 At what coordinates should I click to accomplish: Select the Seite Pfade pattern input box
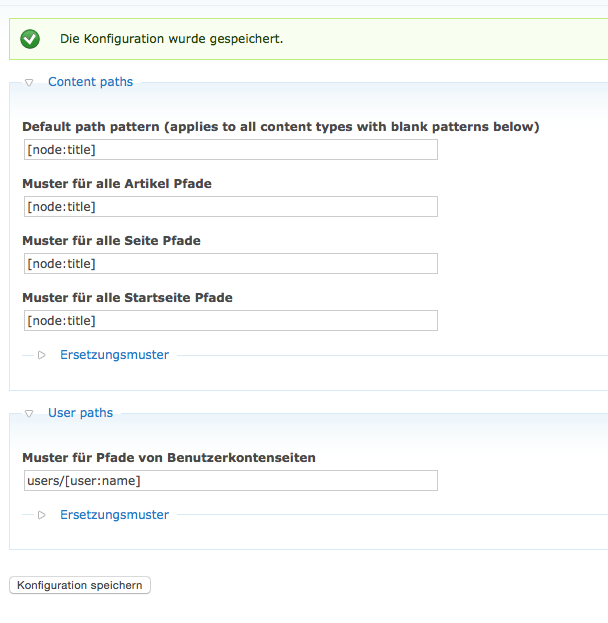(x=230, y=264)
